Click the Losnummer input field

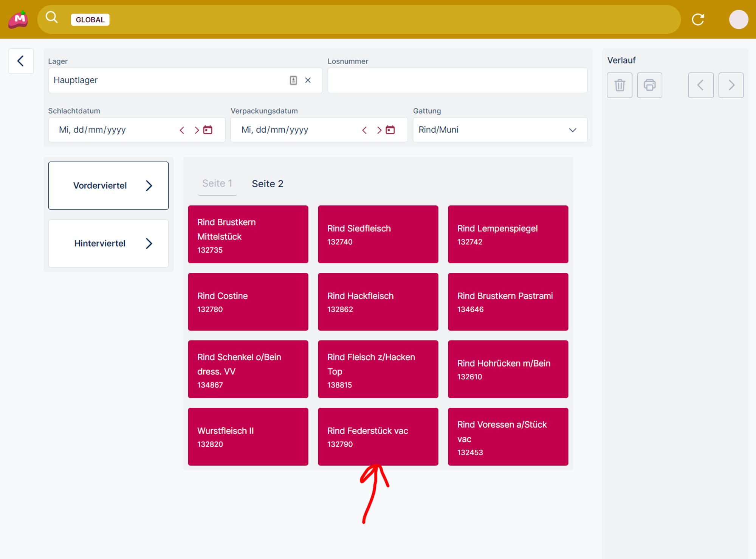[x=457, y=80]
